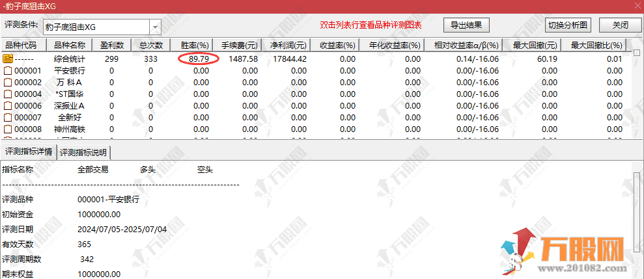
Task: Click the row icon for 000001 平安银行
Action: pos(7,71)
